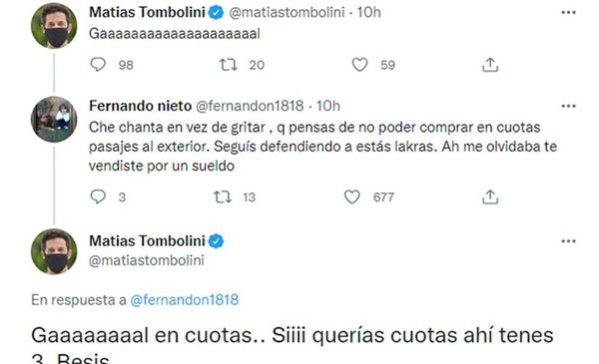Share Fernando nieto's tweet

pyautogui.click(x=490, y=196)
